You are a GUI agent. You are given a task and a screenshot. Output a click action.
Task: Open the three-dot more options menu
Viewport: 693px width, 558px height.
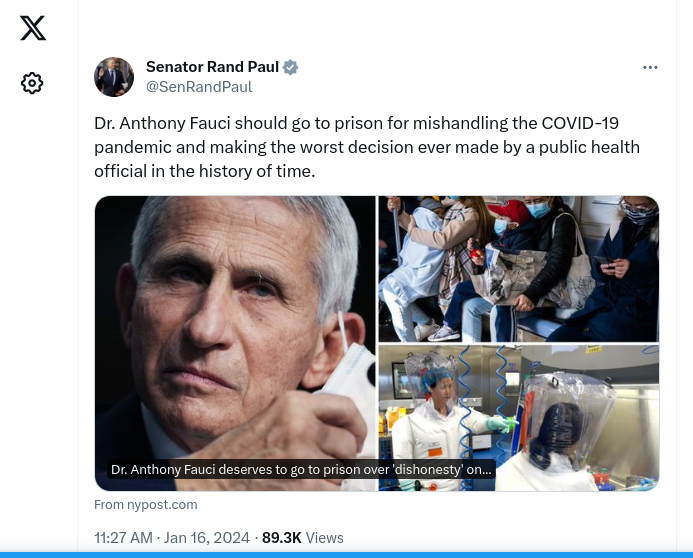point(650,67)
